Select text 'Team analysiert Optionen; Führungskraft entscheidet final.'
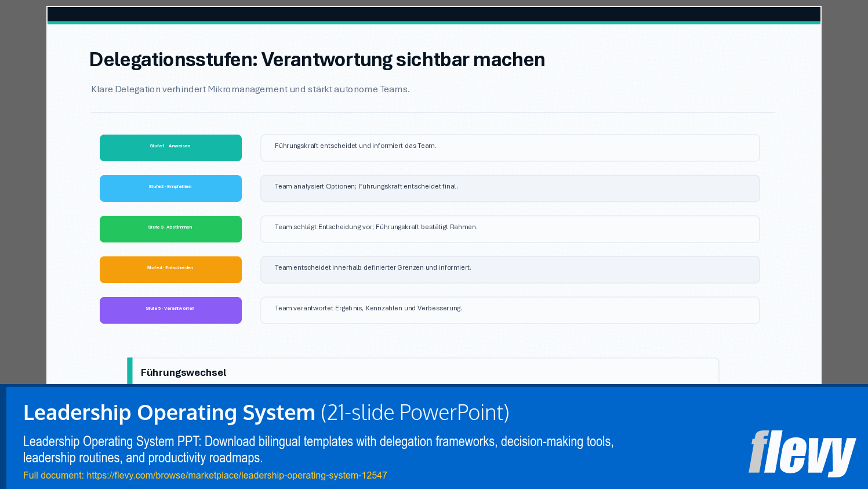868x489 pixels. click(x=366, y=187)
